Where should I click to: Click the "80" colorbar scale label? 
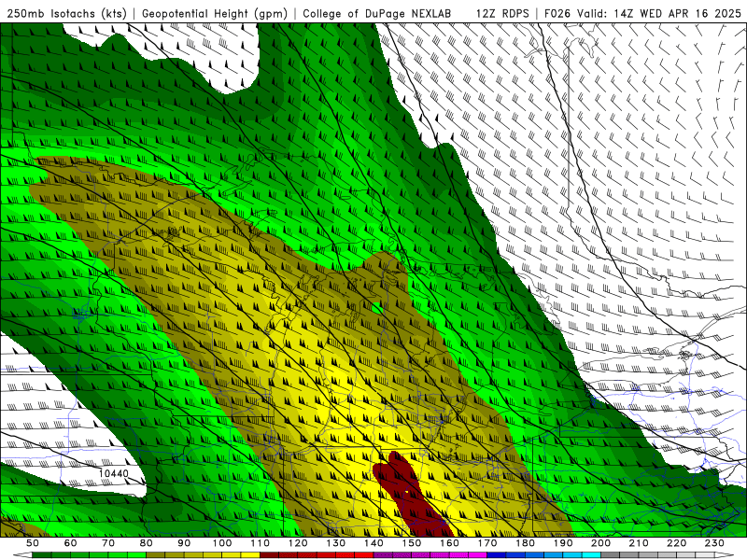[147, 543]
